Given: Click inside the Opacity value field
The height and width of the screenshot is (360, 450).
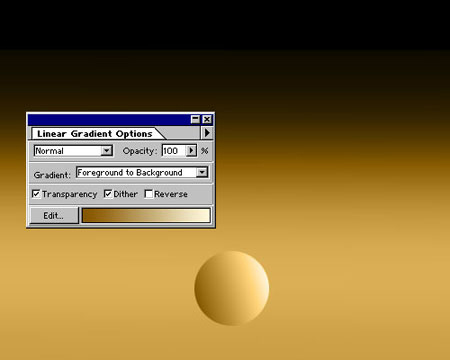Looking at the screenshot, I should tap(174, 151).
